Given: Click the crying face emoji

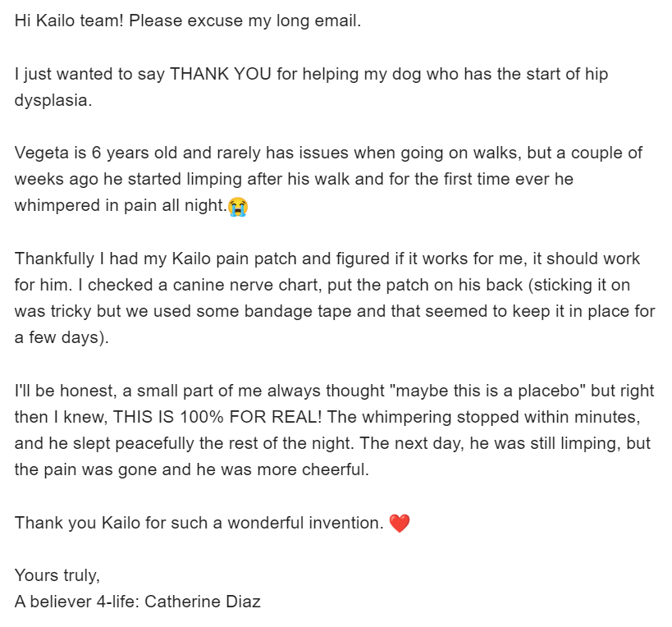Looking at the screenshot, I should tap(238, 207).
